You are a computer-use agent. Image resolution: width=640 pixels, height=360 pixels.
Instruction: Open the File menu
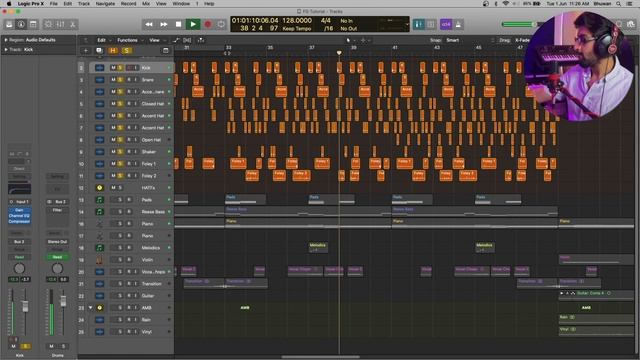(x=53, y=4)
